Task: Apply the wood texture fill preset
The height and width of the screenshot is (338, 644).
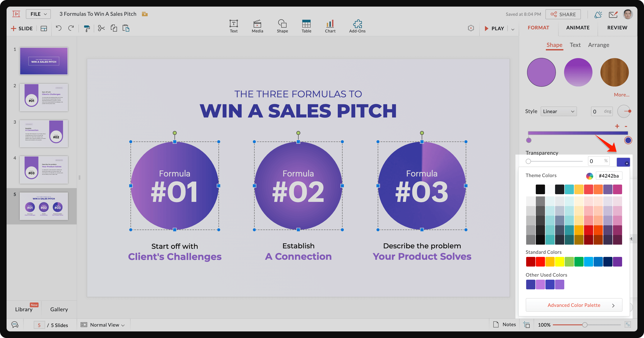Action: pyautogui.click(x=614, y=72)
